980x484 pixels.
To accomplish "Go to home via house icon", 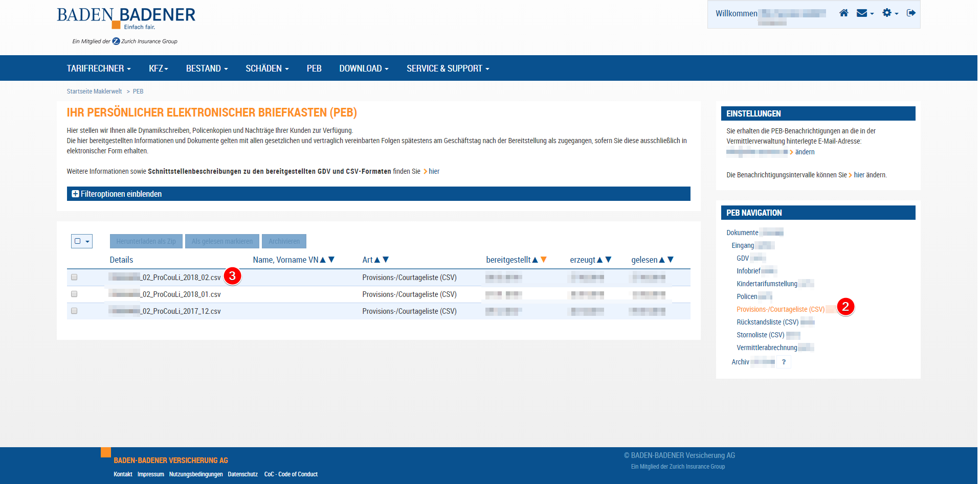I will click(x=844, y=13).
